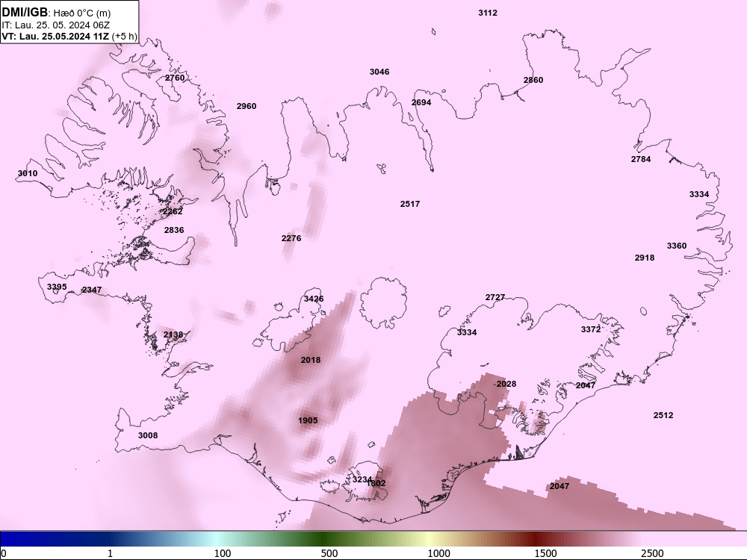Click the 2018 value in the dark area
Screen dimensions: 747x560
(311, 360)
